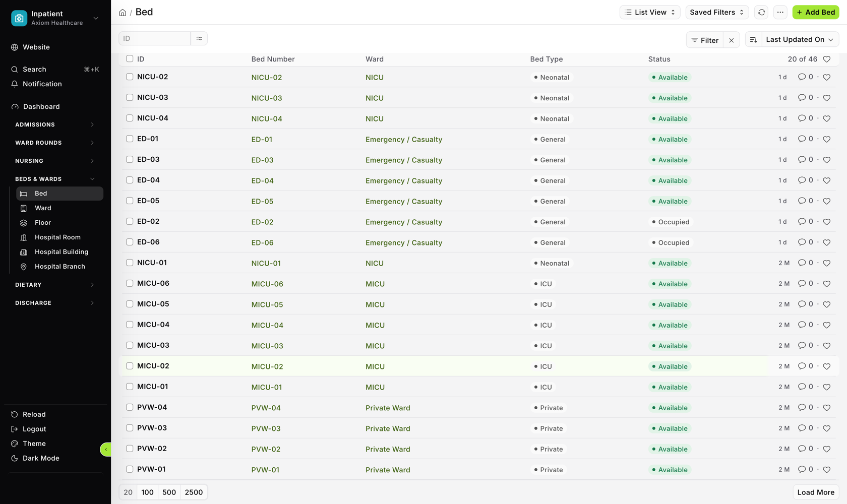Like the NICU-02 row heart icon
This screenshot has width=847, height=504.
click(x=826, y=77)
